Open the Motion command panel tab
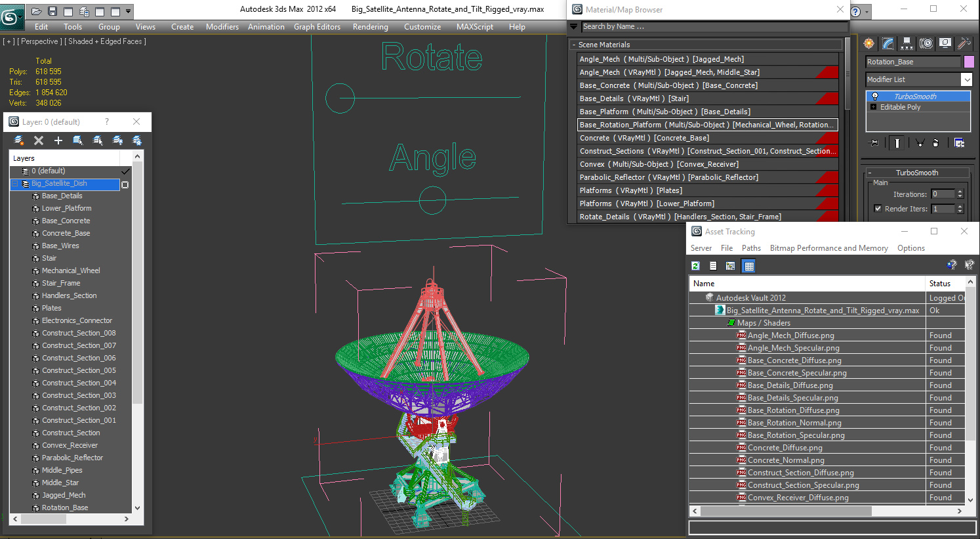This screenshot has height=539, width=980. tap(926, 43)
